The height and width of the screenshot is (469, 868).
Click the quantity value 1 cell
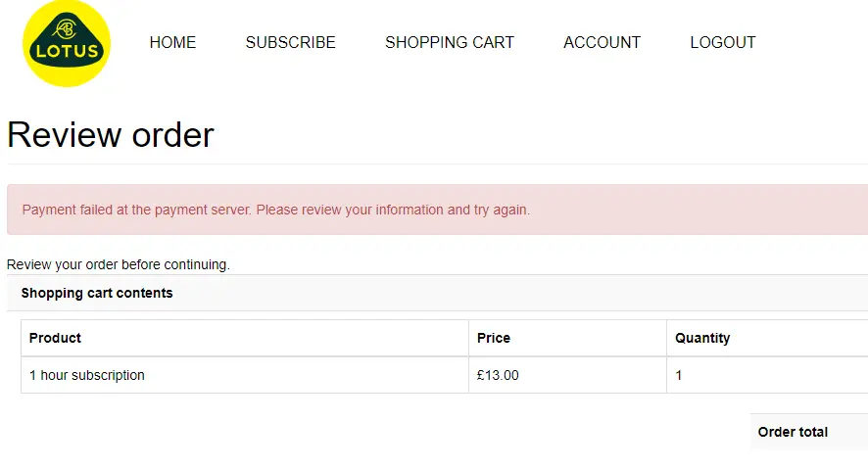coord(679,375)
